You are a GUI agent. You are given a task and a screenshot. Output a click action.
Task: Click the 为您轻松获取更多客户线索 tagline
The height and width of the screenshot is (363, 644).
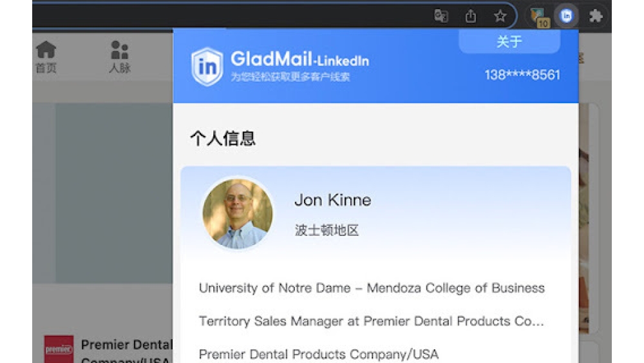pos(290,77)
